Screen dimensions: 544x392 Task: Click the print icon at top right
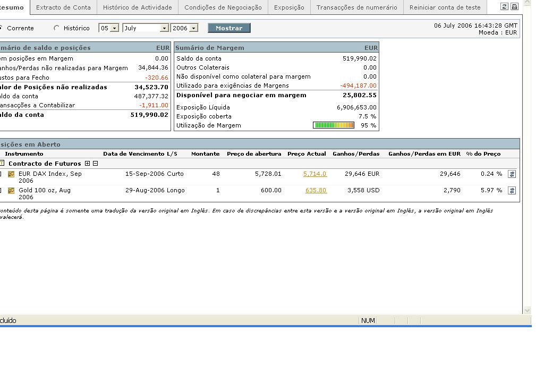click(514, 7)
